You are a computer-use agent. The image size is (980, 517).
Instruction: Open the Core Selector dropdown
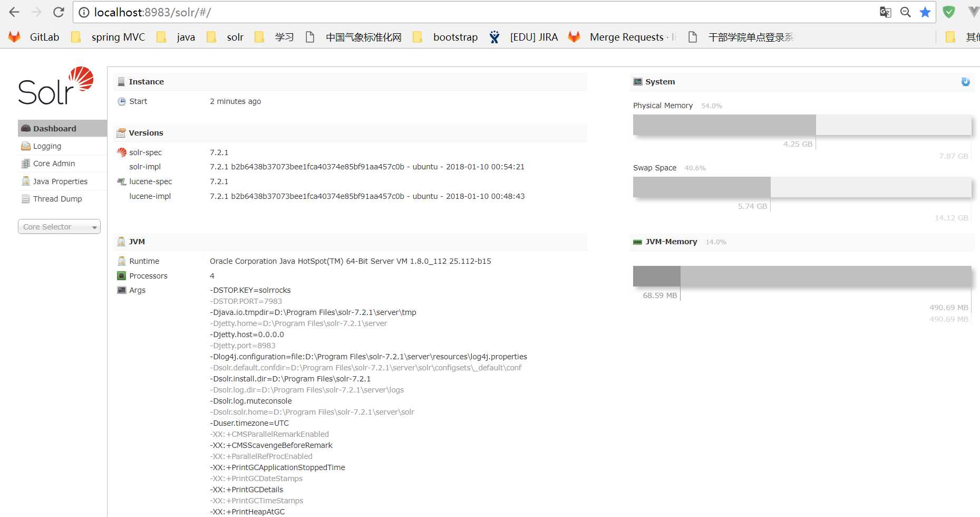tap(59, 227)
